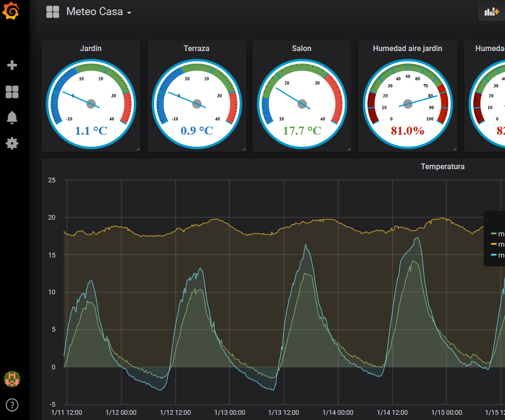Open the Create menu with the plus icon

click(x=12, y=66)
